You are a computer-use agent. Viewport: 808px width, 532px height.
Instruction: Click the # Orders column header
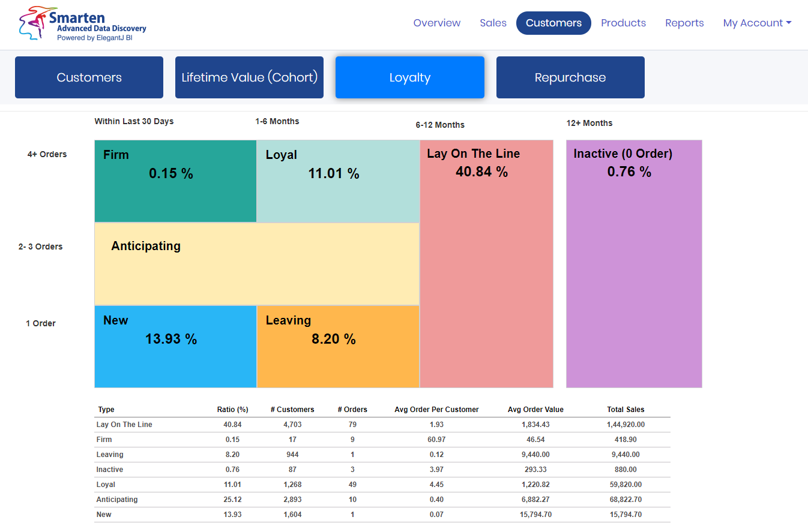click(x=352, y=410)
